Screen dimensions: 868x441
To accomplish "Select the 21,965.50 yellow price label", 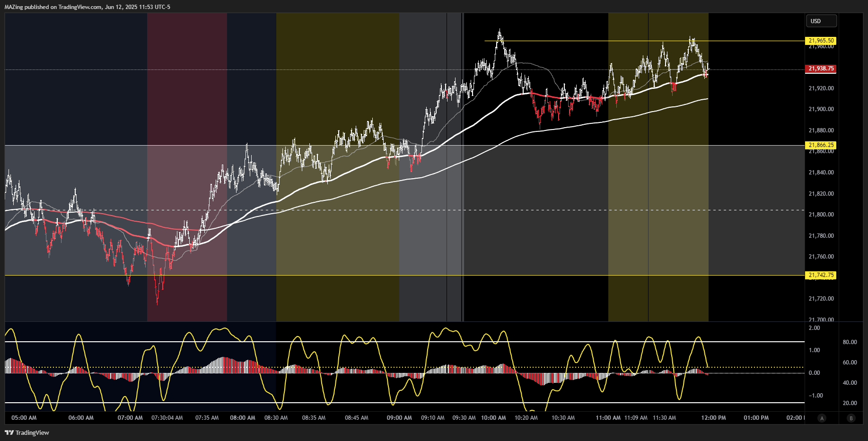I will [821, 41].
